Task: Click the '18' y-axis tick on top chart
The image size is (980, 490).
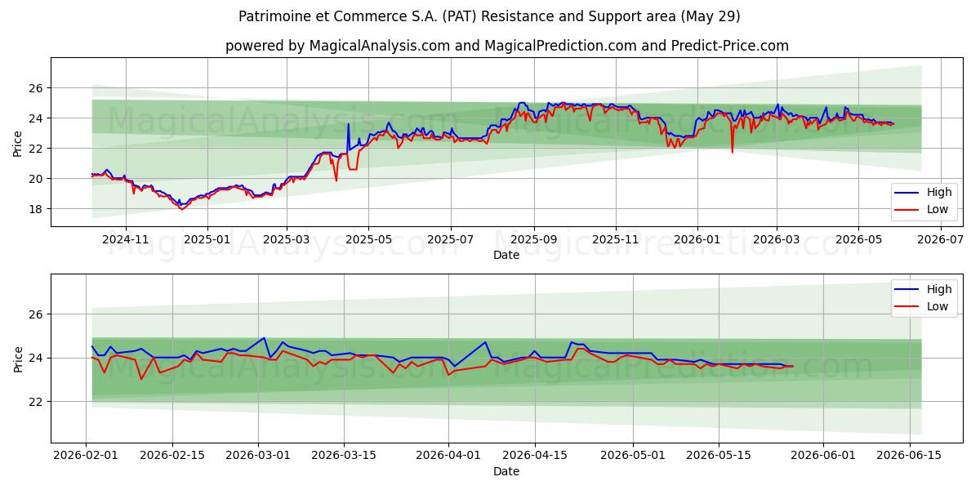Action: 38,209
